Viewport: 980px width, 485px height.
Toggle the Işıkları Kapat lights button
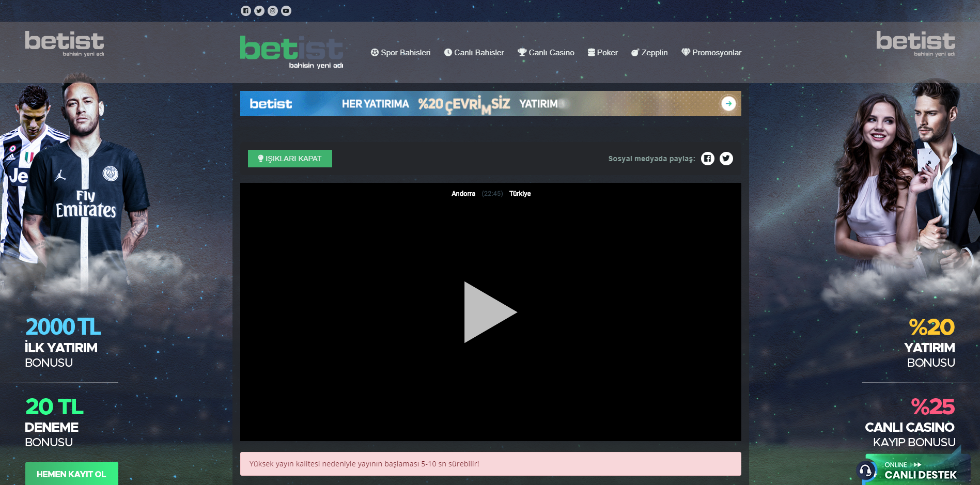tap(290, 159)
